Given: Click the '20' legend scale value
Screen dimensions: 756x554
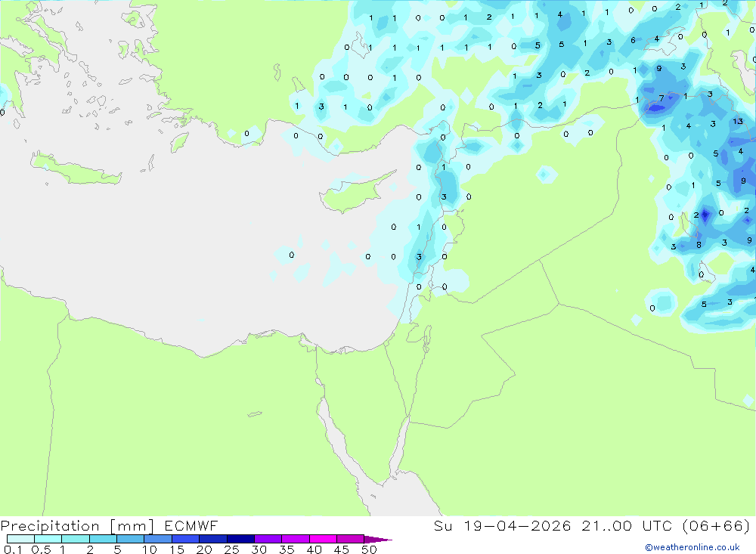Looking at the screenshot, I should click(204, 549).
